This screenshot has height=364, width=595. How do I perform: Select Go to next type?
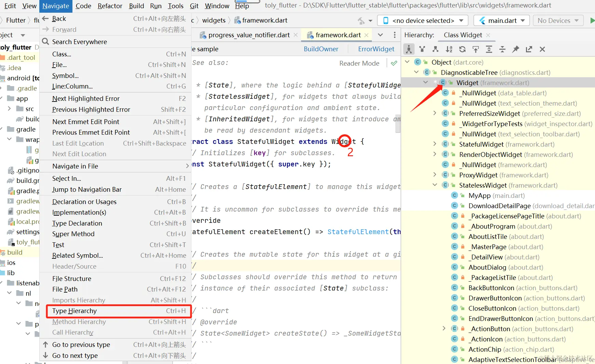click(116, 355)
